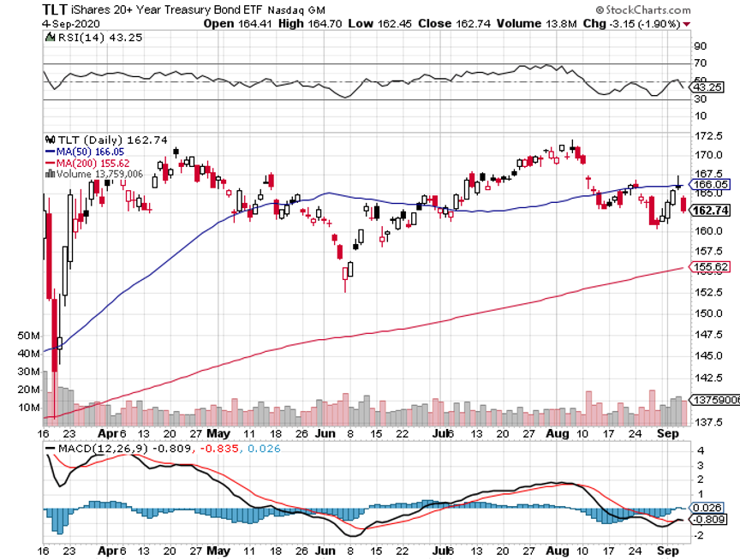Click the red line swatch before MA(200)
This screenshot has width=740, height=560.
50,164
